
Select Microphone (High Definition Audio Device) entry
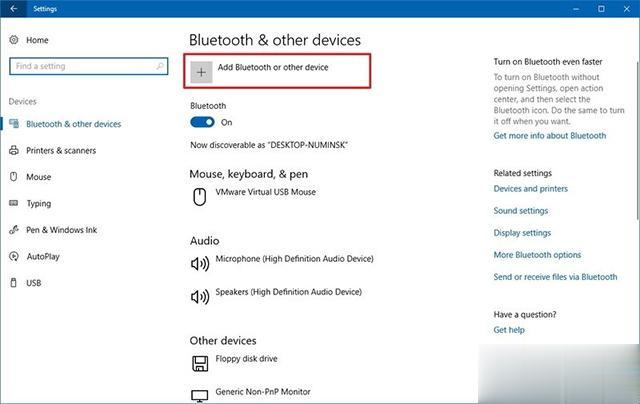(x=294, y=258)
